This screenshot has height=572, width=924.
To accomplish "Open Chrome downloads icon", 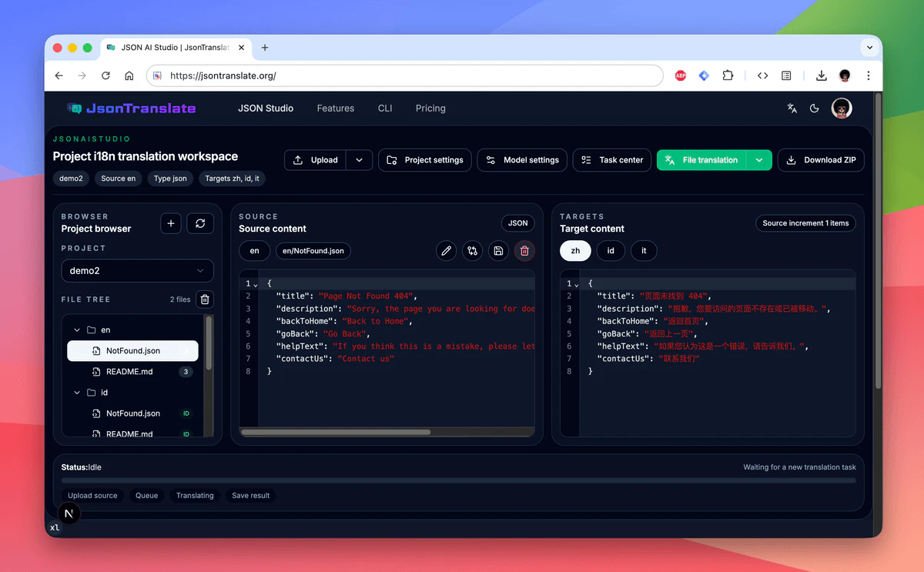I will click(822, 75).
